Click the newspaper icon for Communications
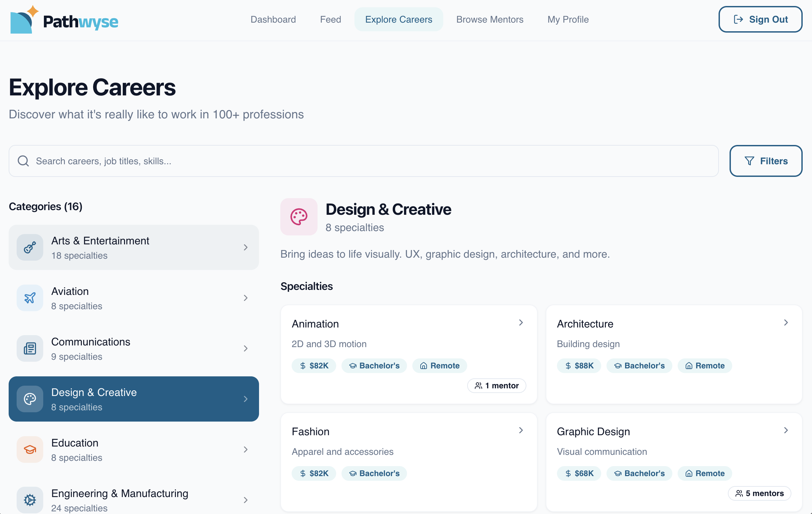The width and height of the screenshot is (812, 514). (30, 348)
